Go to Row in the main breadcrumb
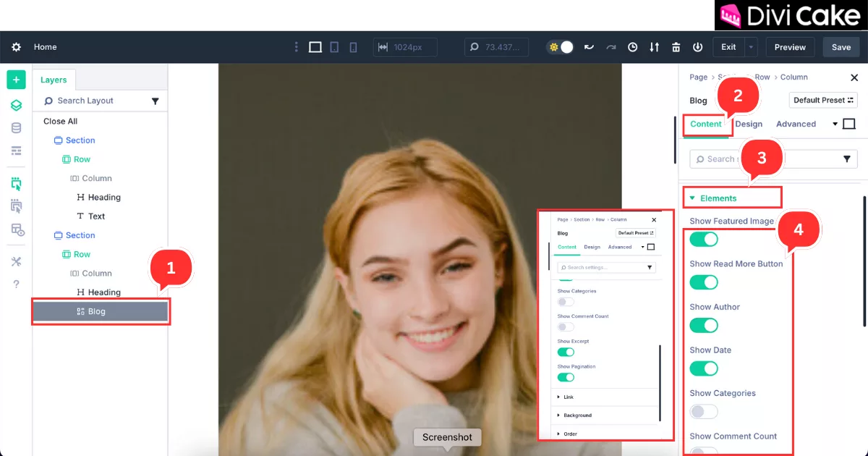This screenshot has height=456, width=868. pos(762,77)
